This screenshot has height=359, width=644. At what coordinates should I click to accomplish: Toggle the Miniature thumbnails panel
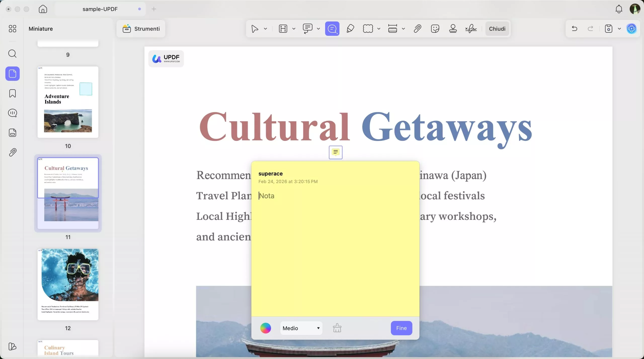[x=12, y=74]
